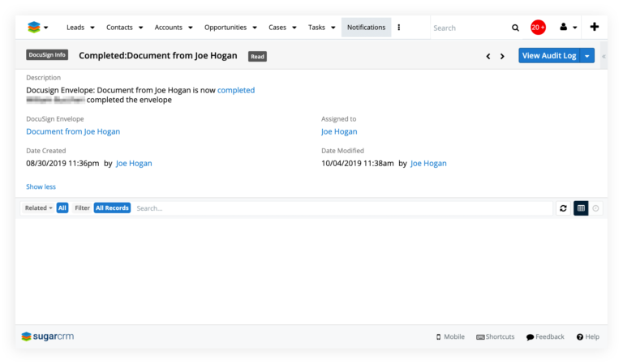Open the user profile menu
Viewport: 623px width, 364px height.
click(568, 28)
